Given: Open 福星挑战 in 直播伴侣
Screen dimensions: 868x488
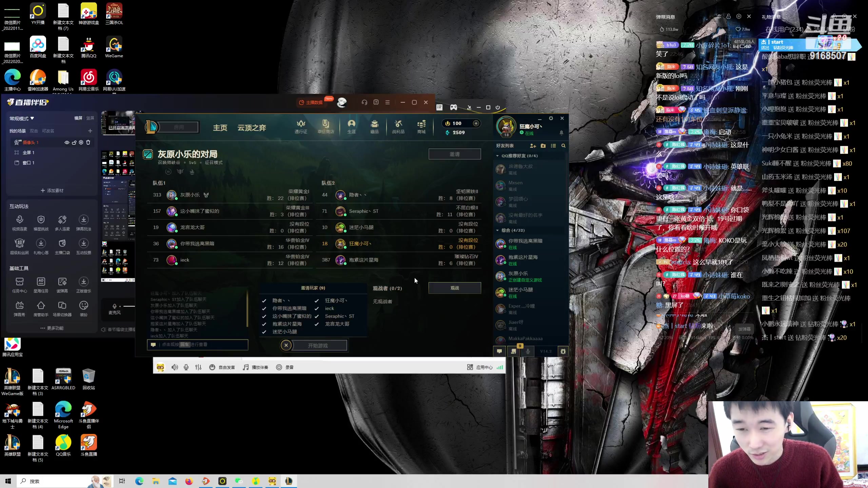Looking at the screenshot, I should click(41, 223).
